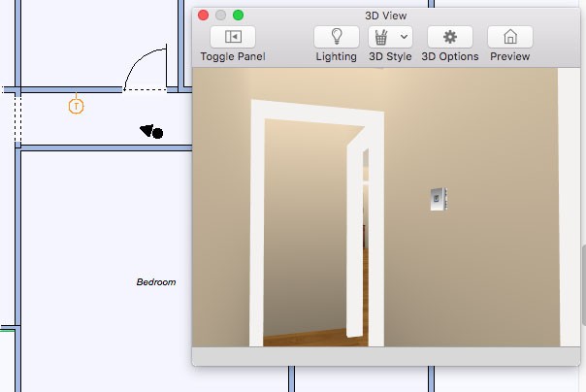Click the 3D View window title
This screenshot has width=586, height=392.
coord(386,16)
